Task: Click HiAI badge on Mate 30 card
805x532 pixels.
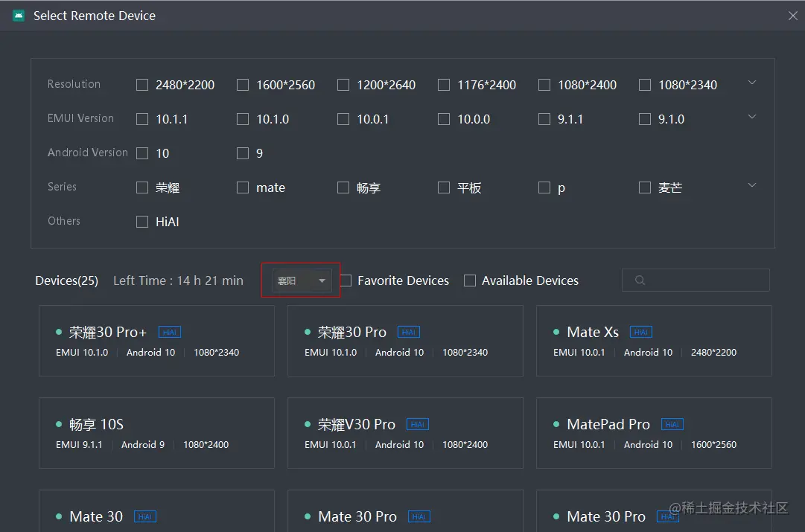Action: click(144, 516)
